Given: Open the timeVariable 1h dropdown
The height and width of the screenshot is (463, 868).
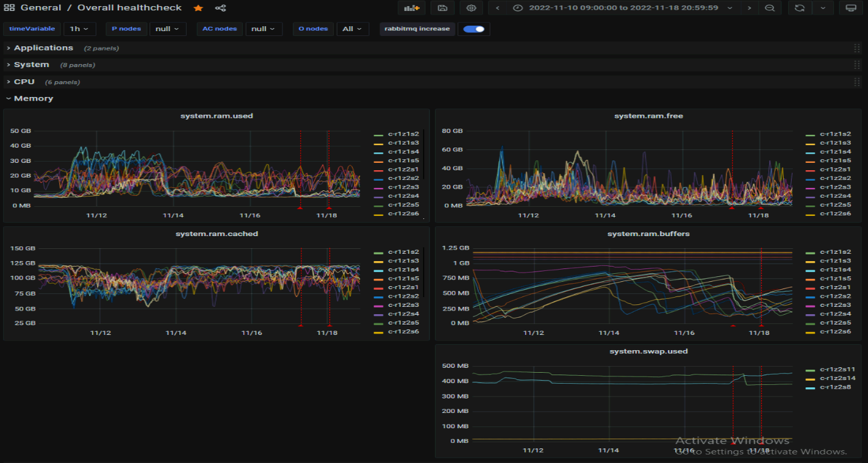Looking at the screenshot, I should [79, 29].
